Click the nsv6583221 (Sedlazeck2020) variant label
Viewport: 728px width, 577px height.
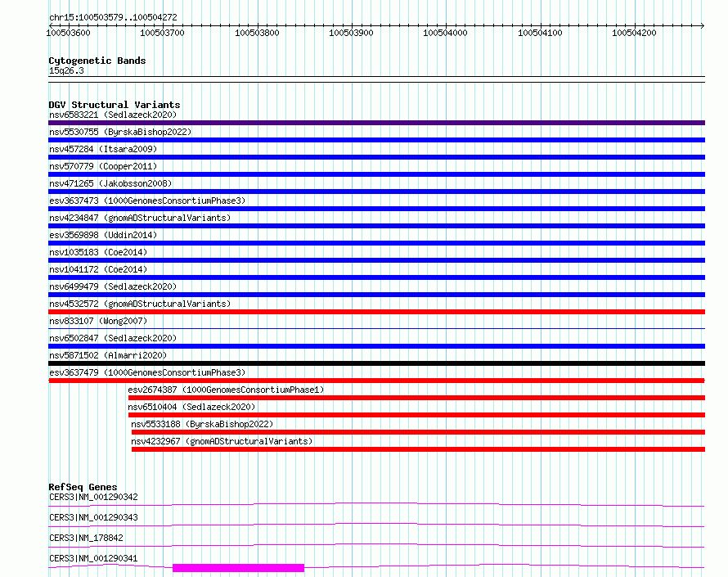(x=113, y=115)
